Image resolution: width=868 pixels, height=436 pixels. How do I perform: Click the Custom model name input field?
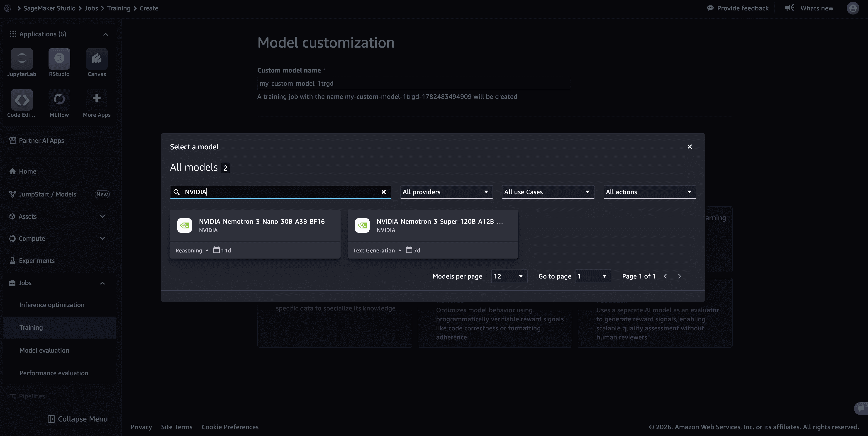(414, 83)
